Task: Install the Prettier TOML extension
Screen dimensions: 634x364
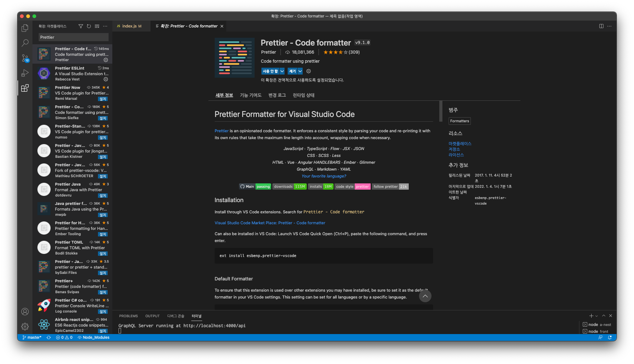Action: click(103, 254)
